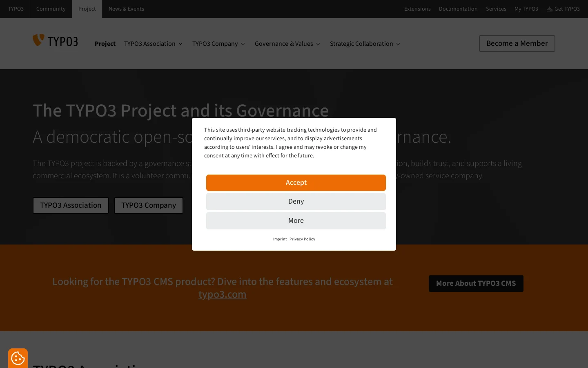Switch to the Community tab
This screenshot has height=368, width=588.
click(51, 9)
